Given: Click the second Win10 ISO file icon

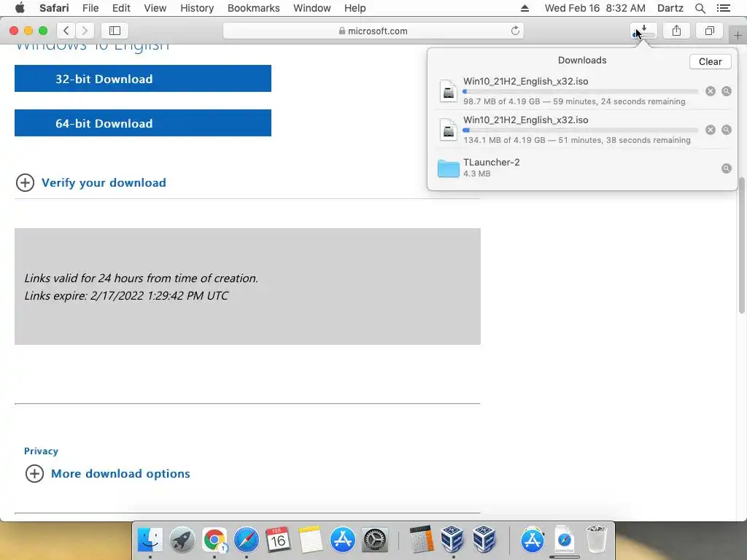Looking at the screenshot, I should coord(449,130).
